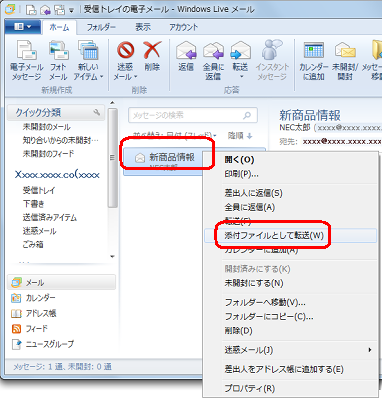Switch to the ホーム ribbon tab
Screen dimensions: 382x400
[x=59, y=27]
